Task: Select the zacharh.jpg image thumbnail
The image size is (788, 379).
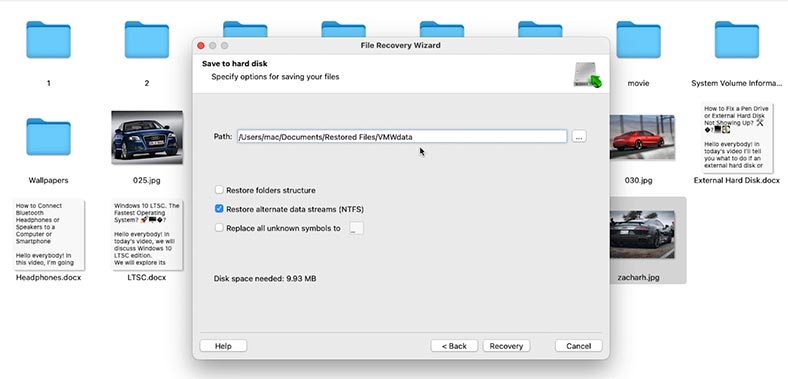Action: (x=642, y=234)
